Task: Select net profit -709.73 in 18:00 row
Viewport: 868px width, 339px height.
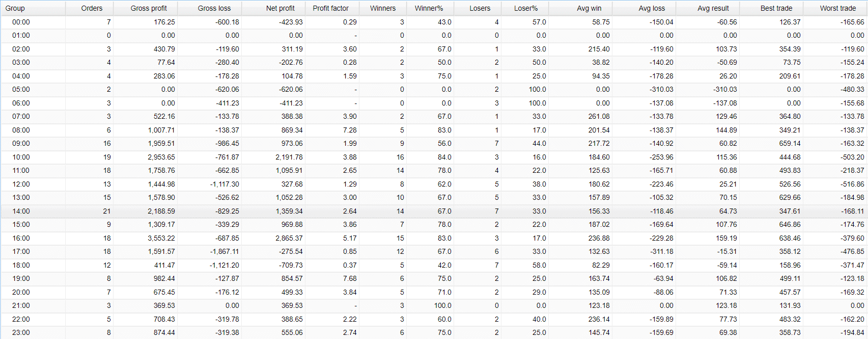Action: pos(291,265)
